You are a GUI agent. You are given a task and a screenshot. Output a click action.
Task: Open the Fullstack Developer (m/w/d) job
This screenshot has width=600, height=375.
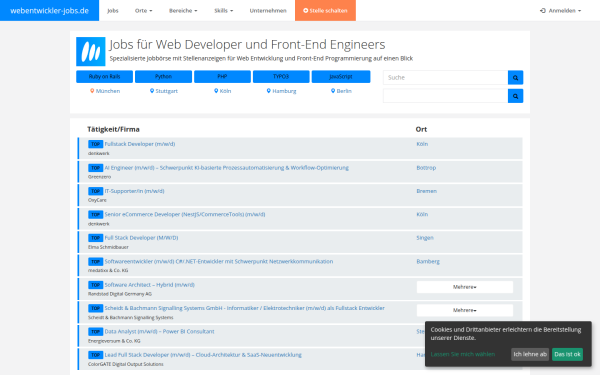[140, 144]
